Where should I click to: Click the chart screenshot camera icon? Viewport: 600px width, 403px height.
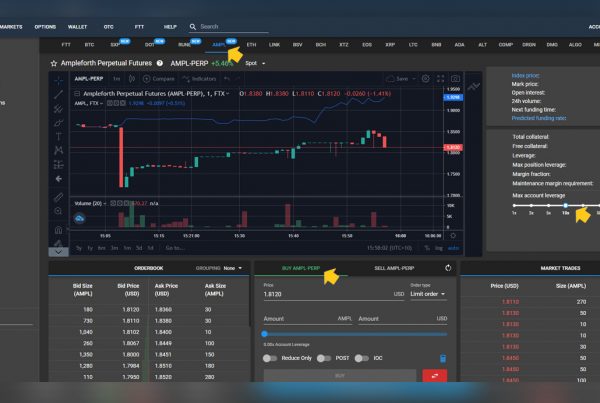point(455,78)
